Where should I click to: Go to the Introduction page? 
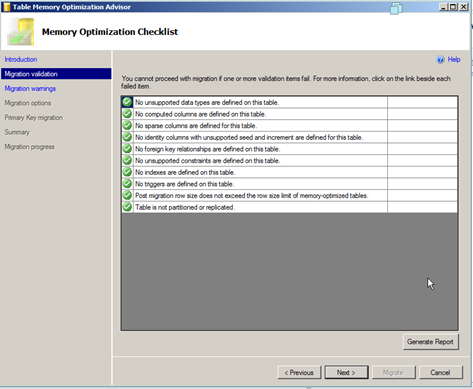pyautogui.click(x=21, y=59)
